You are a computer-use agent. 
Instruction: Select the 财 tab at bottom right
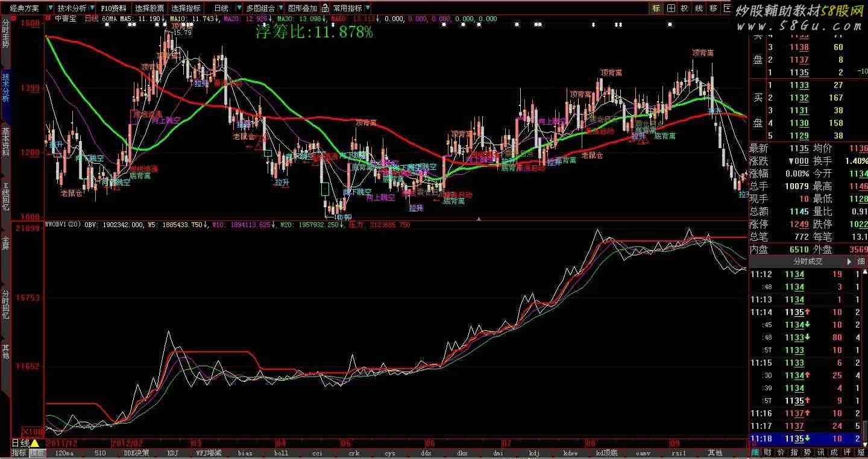click(767, 453)
